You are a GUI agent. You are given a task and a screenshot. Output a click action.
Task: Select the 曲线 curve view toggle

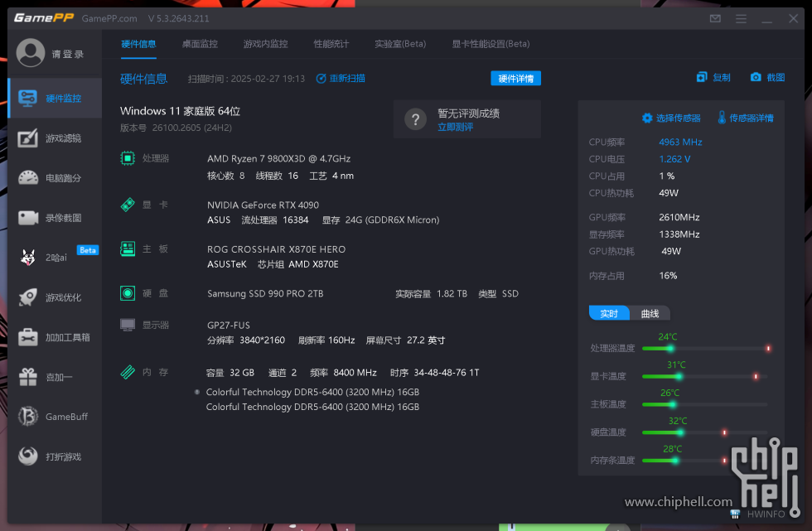pyautogui.click(x=650, y=314)
